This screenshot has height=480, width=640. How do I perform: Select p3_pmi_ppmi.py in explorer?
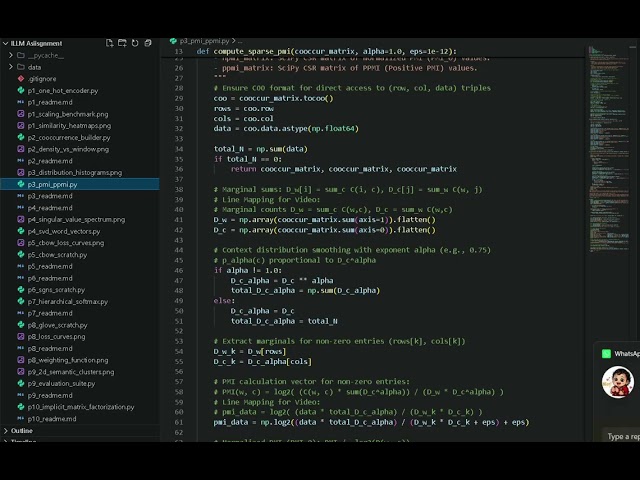click(x=80, y=184)
